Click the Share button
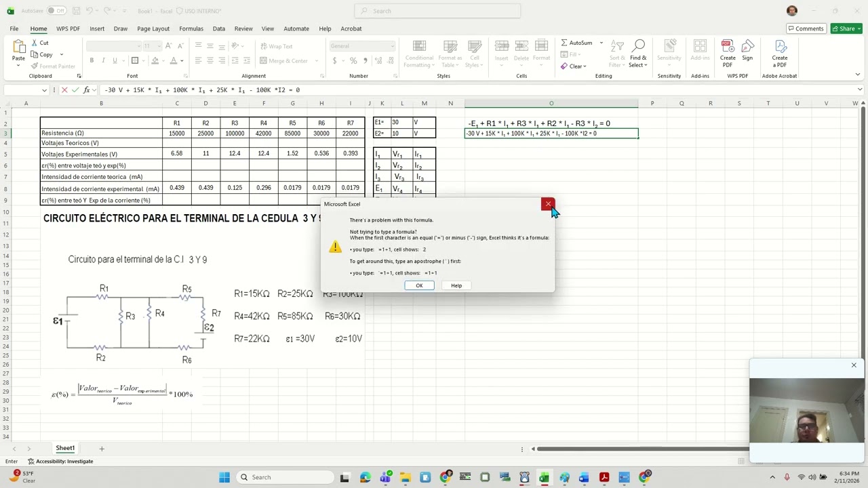Viewport: 868px width, 488px height. pyautogui.click(x=846, y=28)
